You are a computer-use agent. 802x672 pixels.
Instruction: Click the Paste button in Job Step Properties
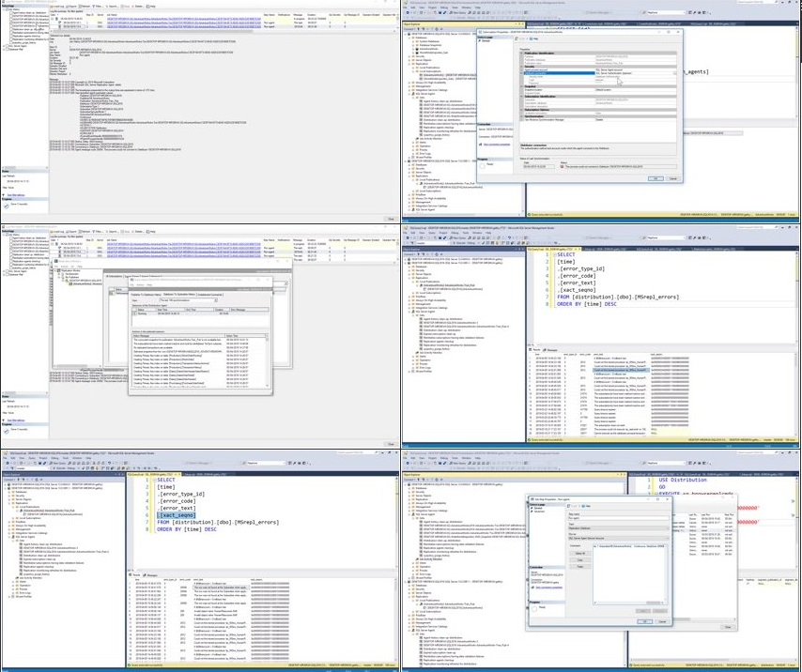click(x=580, y=567)
